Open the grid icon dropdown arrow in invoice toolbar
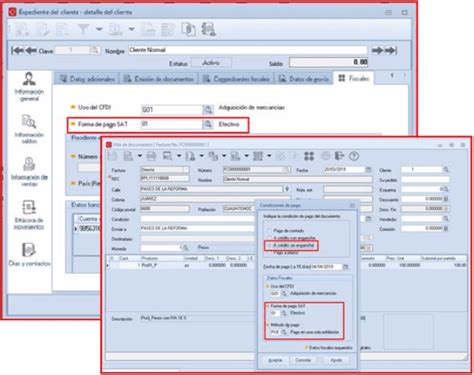 coord(269,156)
